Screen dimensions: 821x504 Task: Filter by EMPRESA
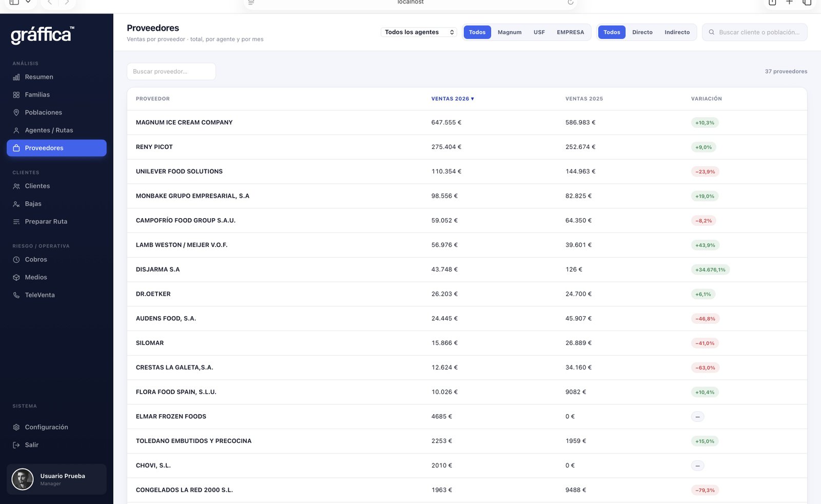point(571,32)
